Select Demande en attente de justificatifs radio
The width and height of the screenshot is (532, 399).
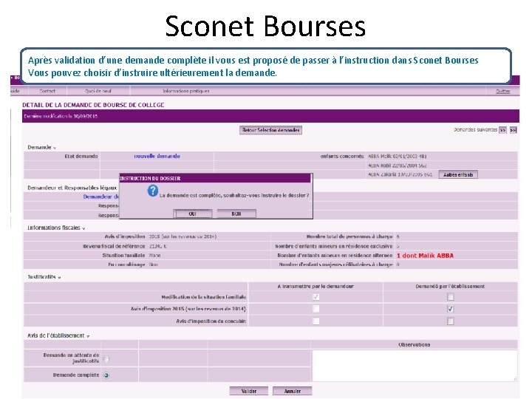point(106,358)
